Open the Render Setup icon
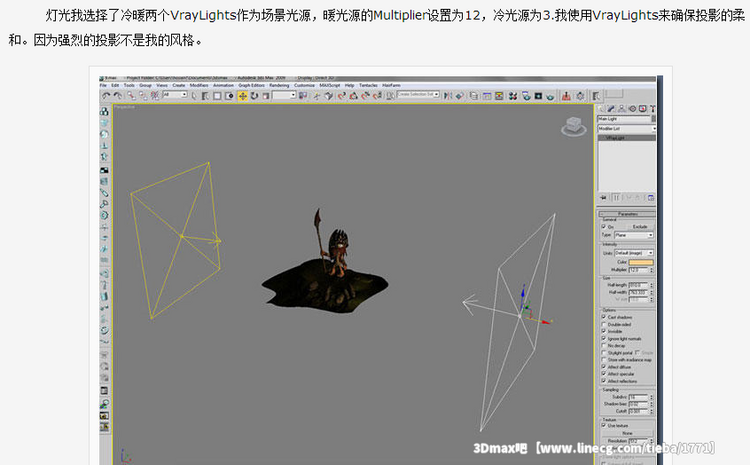 tap(526, 96)
